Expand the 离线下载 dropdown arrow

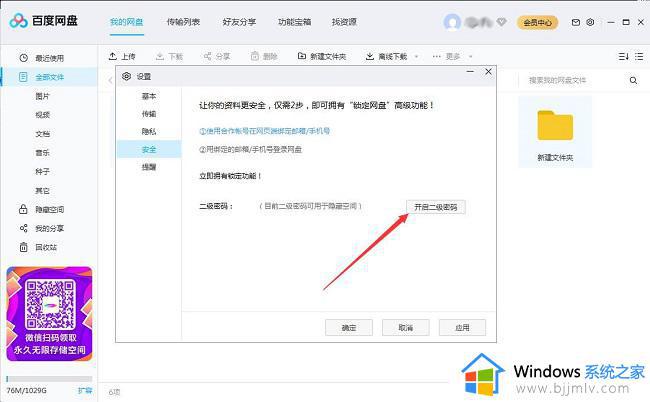coord(416,56)
